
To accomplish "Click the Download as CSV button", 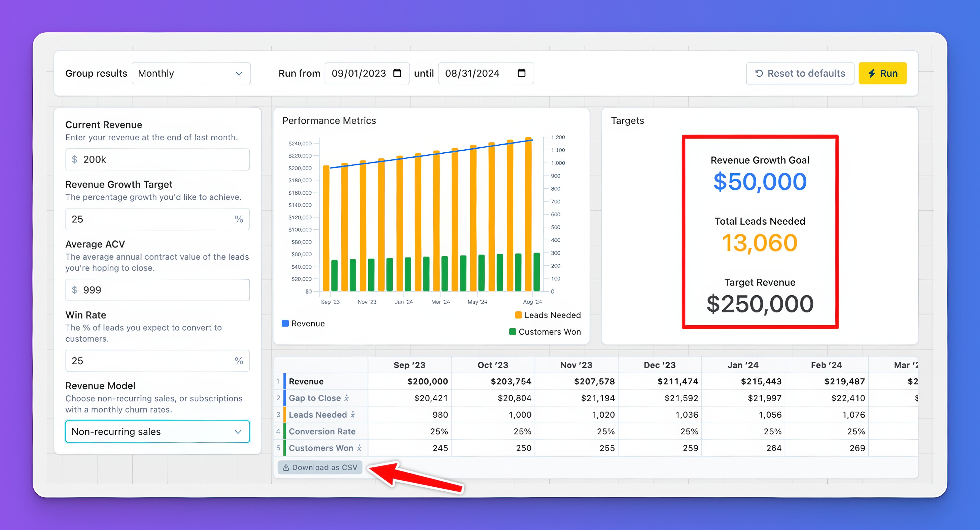I will click(x=320, y=467).
